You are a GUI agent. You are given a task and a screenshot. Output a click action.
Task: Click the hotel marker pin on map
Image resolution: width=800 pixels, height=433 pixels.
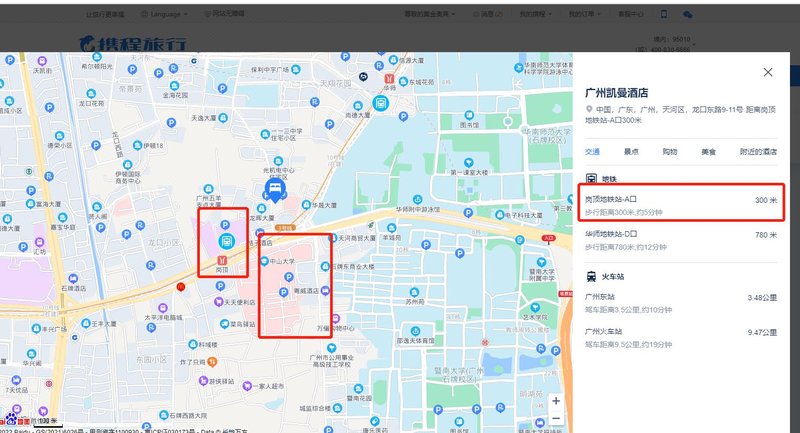(x=273, y=188)
